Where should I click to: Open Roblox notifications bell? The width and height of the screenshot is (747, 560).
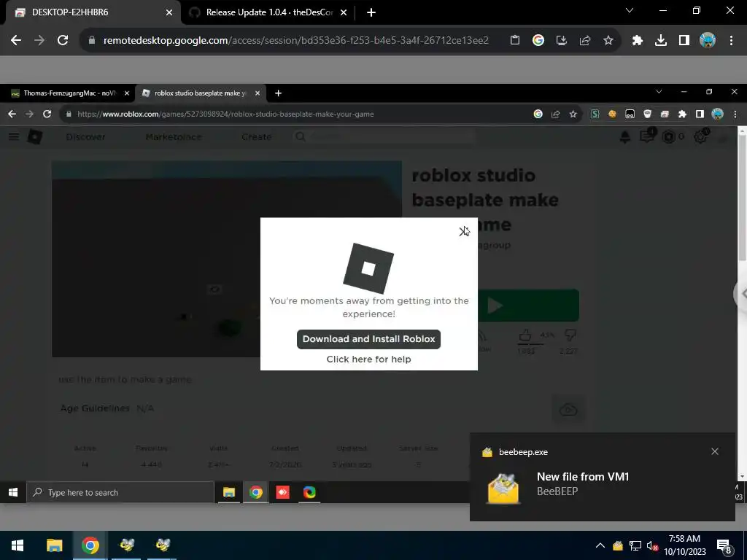click(x=625, y=137)
